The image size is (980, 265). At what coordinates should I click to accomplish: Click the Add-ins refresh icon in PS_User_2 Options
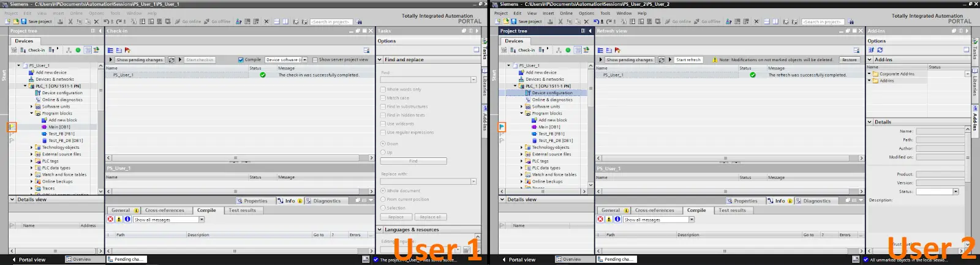[x=880, y=50]
